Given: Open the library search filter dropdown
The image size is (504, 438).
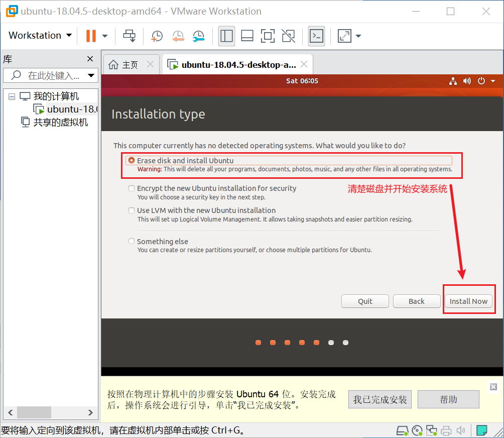Looking at the screenshot, I should pyautogui.click(x=91, y=75).
